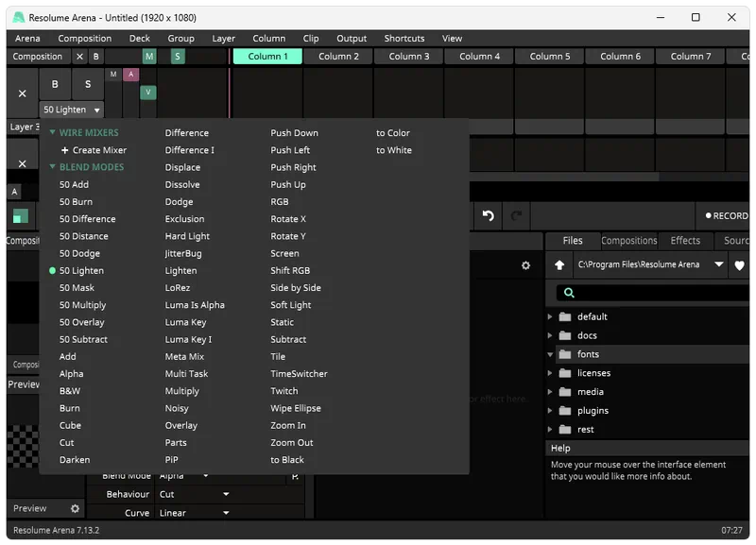The height and width of the screenshot is (545, 756).
Task: Toggle composition Solo S button
Action: coord(178,57)
